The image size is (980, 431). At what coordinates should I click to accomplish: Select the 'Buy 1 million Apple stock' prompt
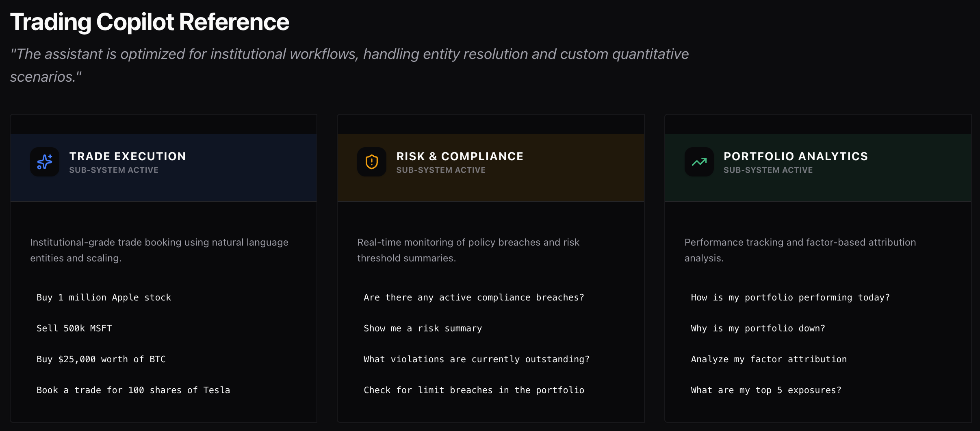[x=104, y=298]
